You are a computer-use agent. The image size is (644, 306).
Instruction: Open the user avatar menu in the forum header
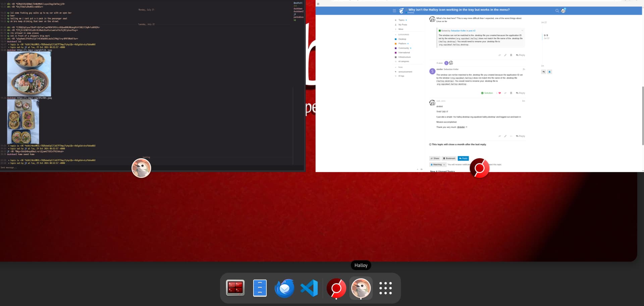click(563, 11)
